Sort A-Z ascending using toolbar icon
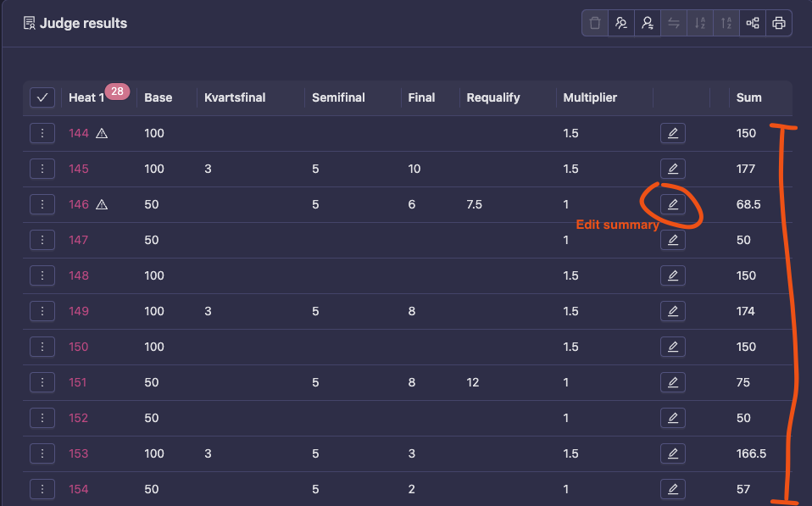The image size is (812, 506). click(x=726, y=24)
